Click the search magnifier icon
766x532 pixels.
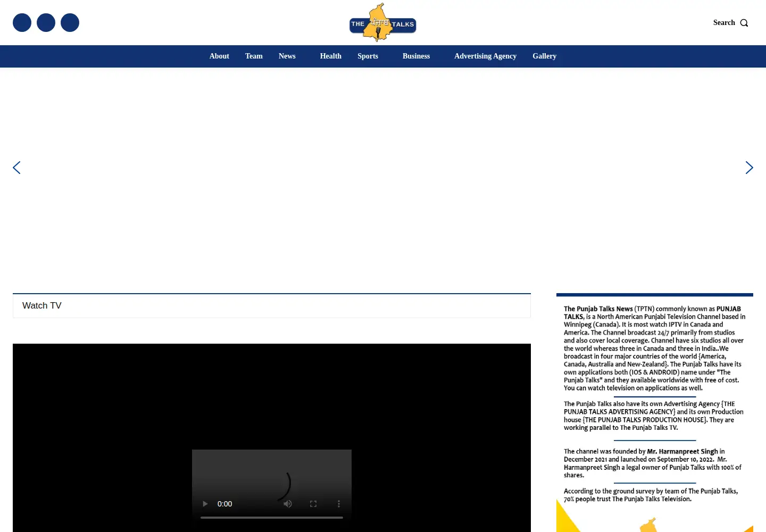point(744,23)
